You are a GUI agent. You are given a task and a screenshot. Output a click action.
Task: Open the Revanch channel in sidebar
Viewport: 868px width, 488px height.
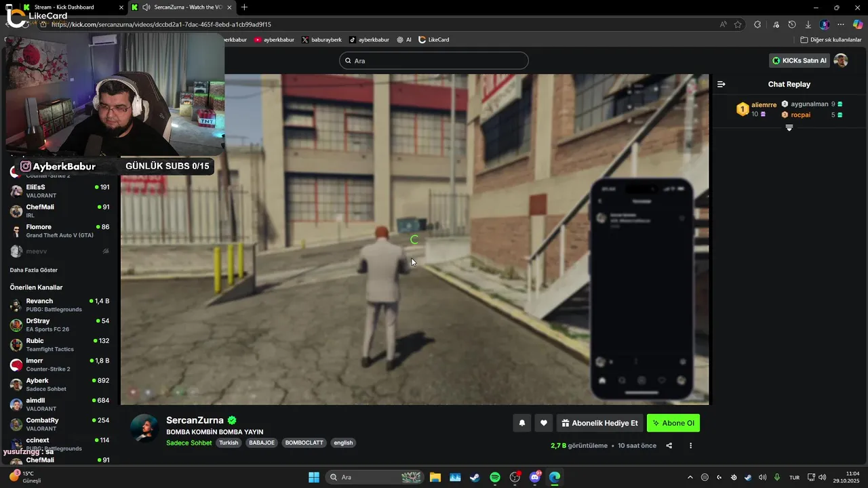pos(60,305)
